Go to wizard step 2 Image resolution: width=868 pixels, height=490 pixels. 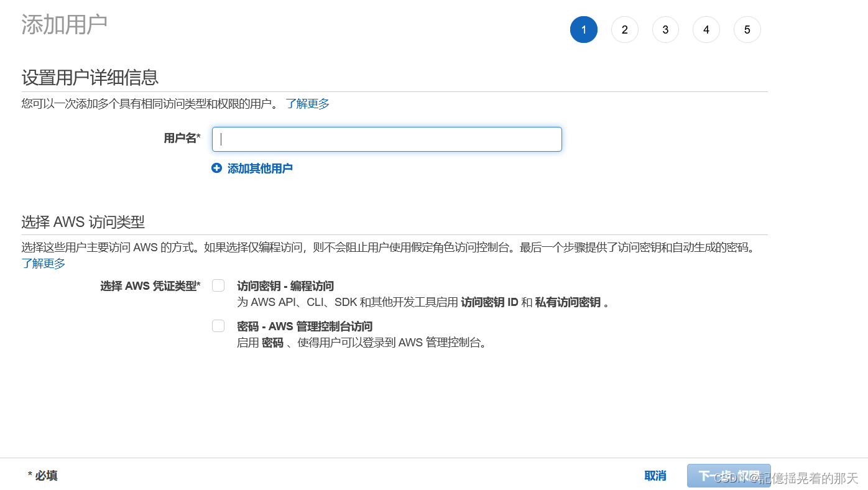point(625,30)
